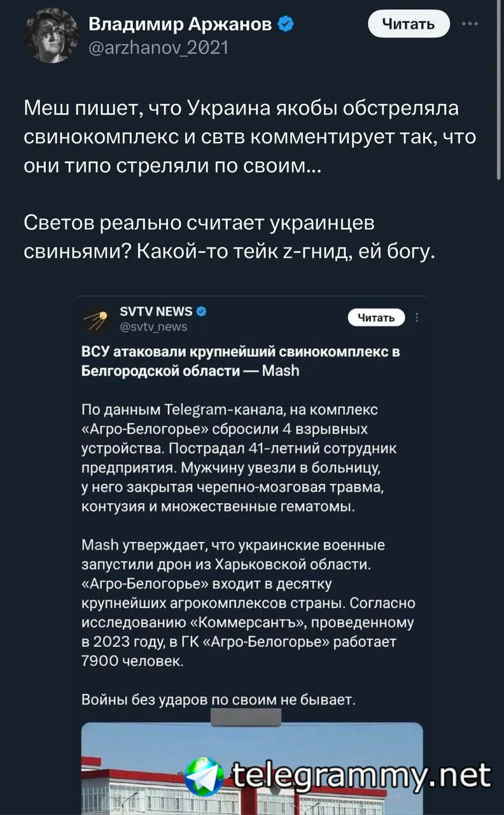Open quoted tweet's vertical dots menu
The image size is (504, 815).
(417, 318)
